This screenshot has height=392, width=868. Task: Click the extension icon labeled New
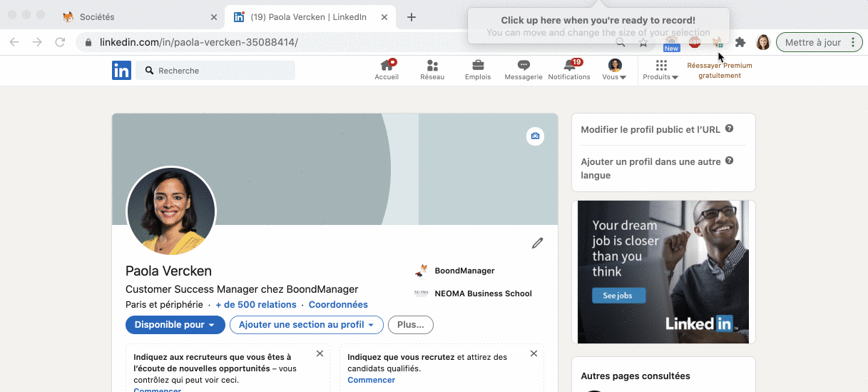point(671,44)
